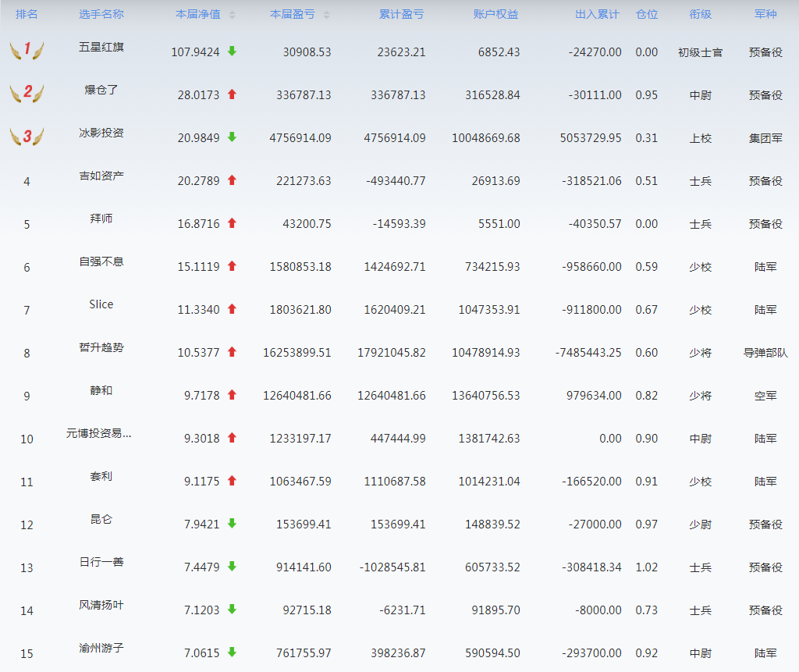This screenshot has height=672, width=799.
Task: Click the 衔级 column header
Action: click(x=700, y=14)
